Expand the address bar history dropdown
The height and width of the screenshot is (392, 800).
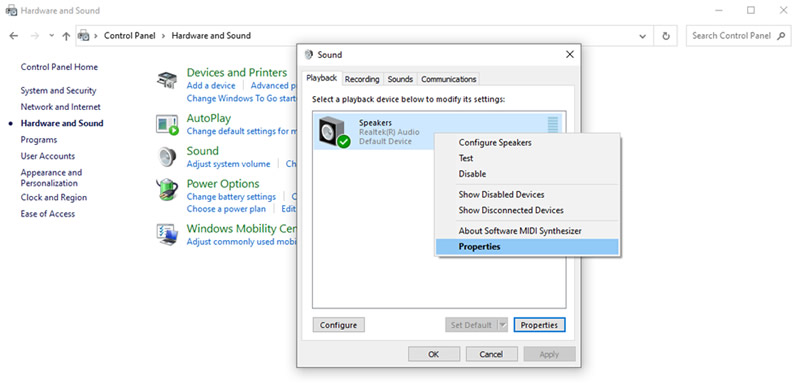pos(642,36)
